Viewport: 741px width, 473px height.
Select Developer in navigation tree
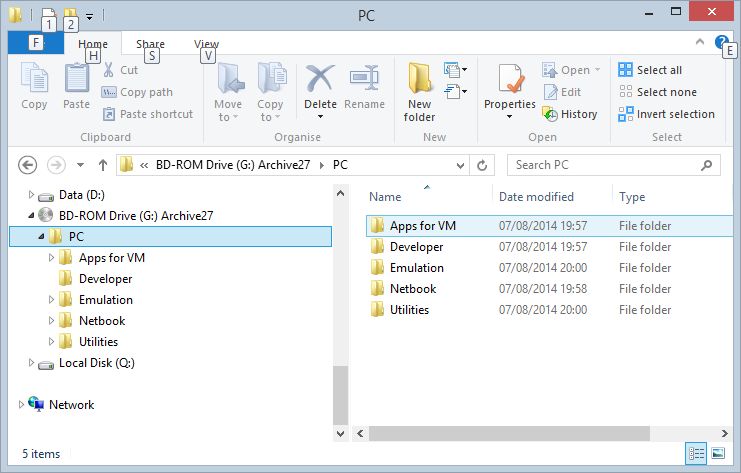click(x=105, y=279)
